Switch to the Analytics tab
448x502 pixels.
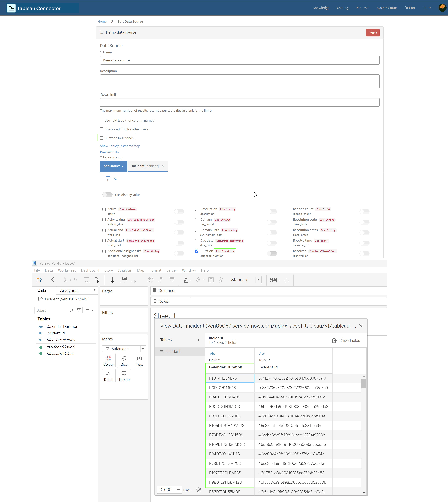[68, 290]
